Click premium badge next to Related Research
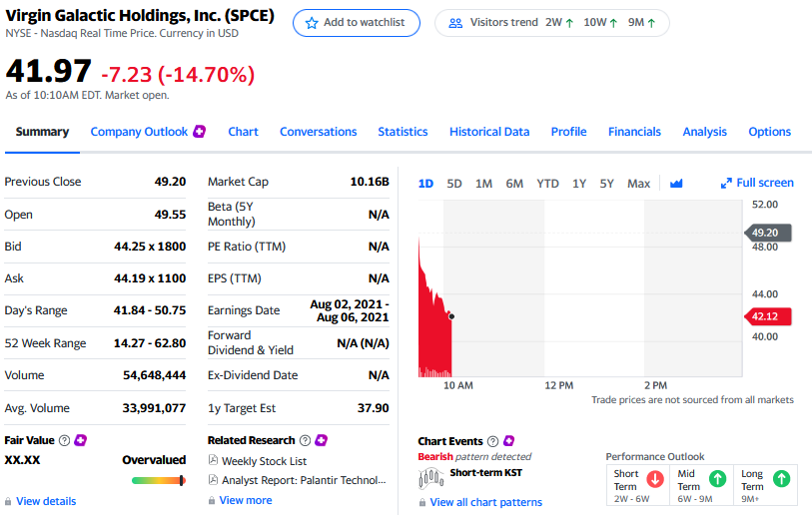Viewport: 812px width, 517px height. (321, 440)
